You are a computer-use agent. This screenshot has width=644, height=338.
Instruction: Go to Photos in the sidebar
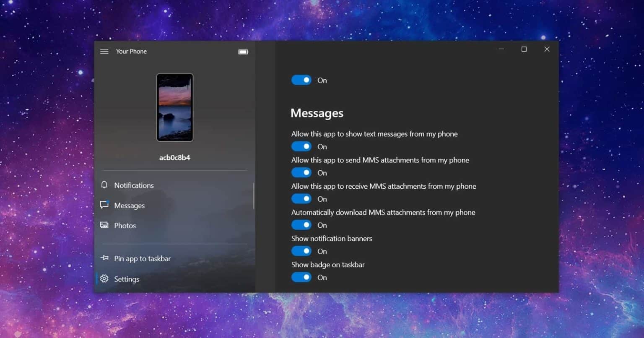[x=125, y=226]
